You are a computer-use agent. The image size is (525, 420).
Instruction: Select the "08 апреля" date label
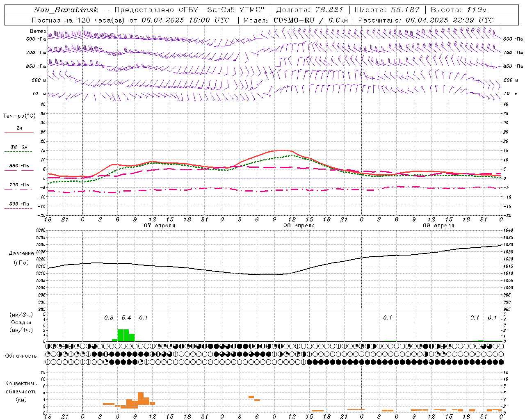299,226
